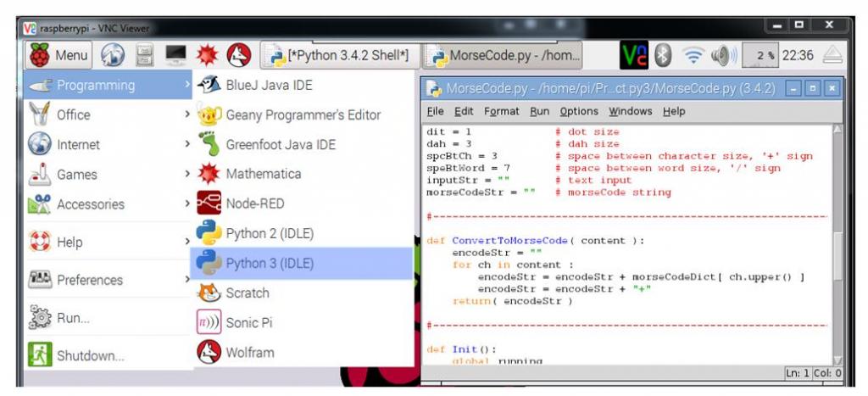Viewport: 868px width, 396px height.
Task: Open the Bluetooth tray icon
Action: coord(663,55)
